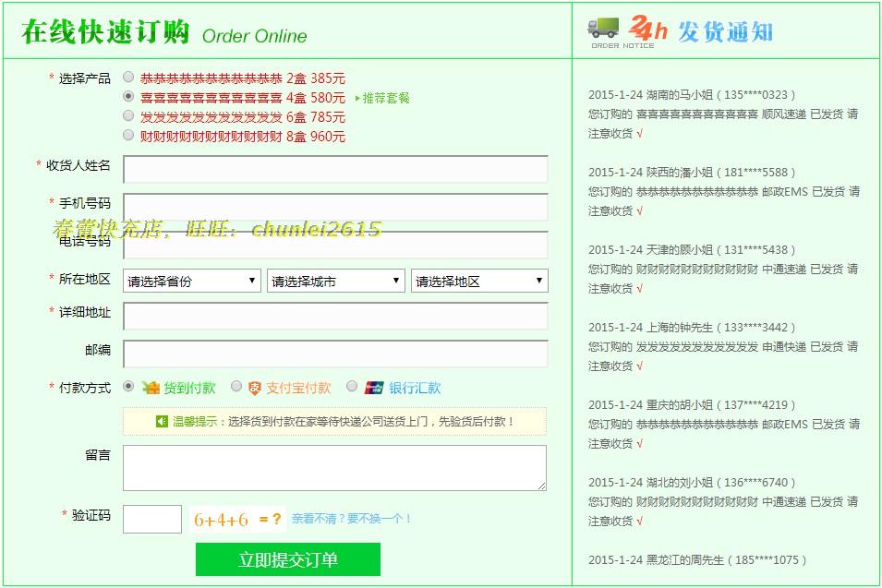Click into the 验证码 captcha input box
Screen dimensions: 882x588
(x=152, y=519)
